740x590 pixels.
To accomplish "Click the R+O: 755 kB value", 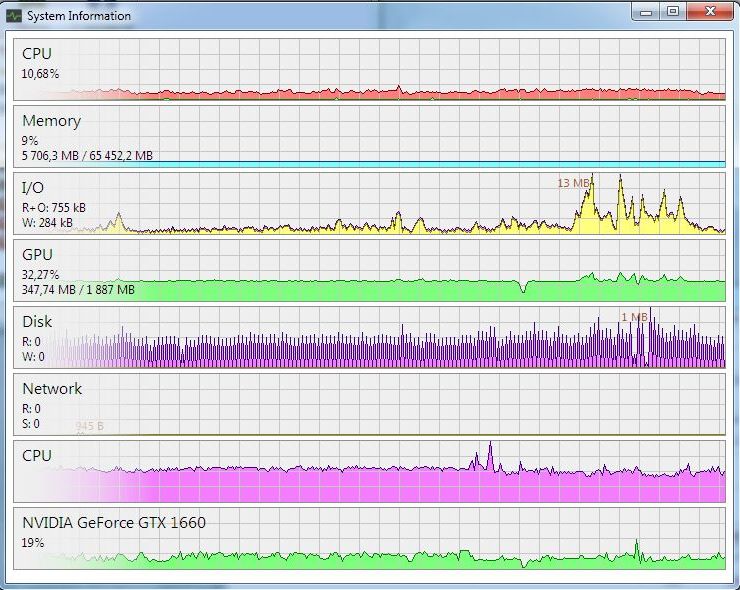I will coord(53,208).
